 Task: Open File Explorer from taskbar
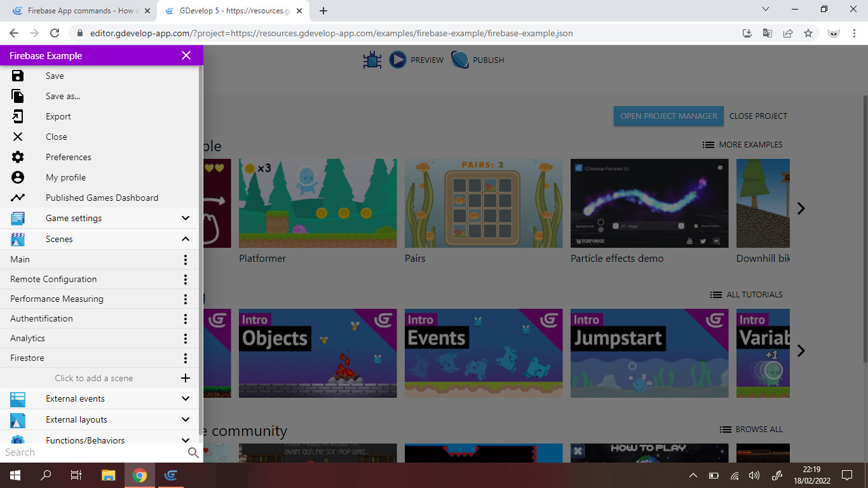(x=108, y=475)
